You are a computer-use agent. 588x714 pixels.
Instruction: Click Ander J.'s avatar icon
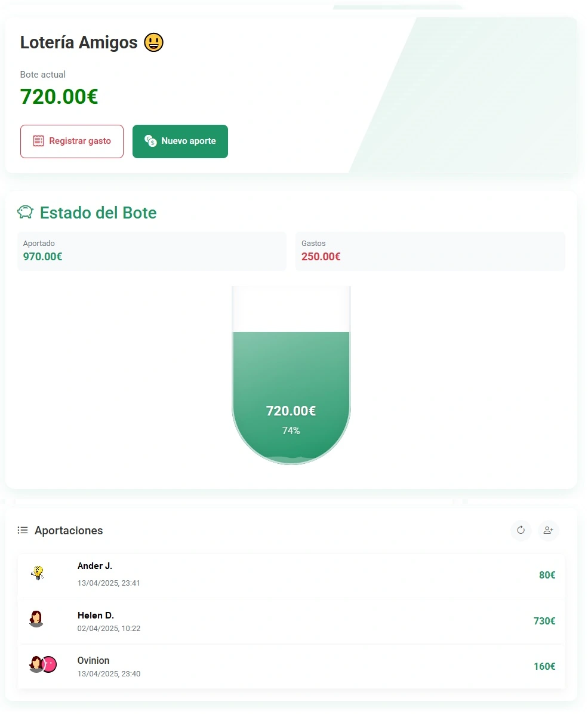click(x=38, y=573)
